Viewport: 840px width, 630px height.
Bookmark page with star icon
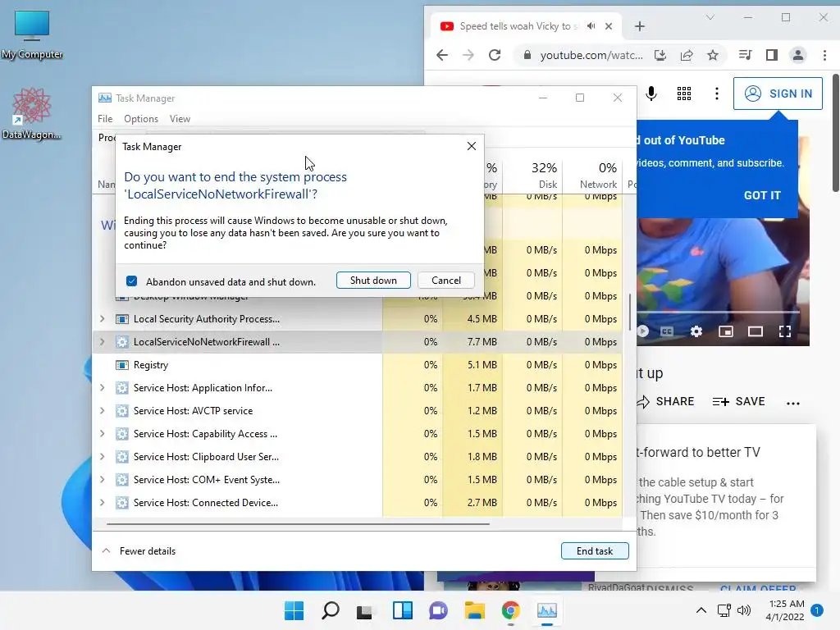[x=713, y=55]
